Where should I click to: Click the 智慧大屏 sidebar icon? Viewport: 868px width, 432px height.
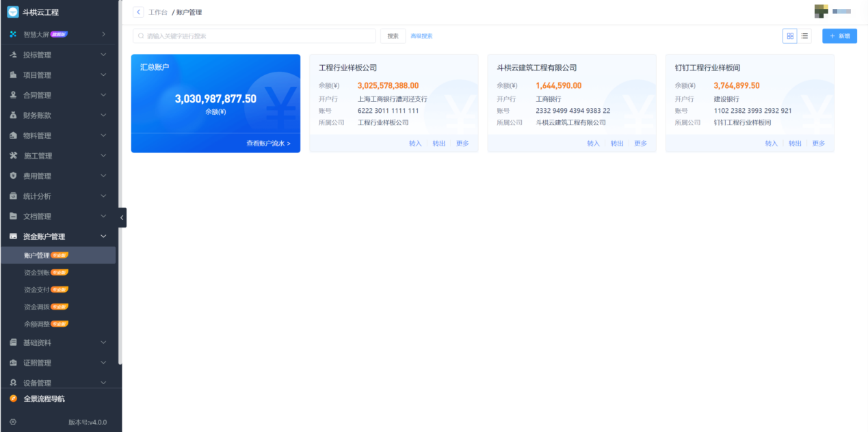click(x=13, y=34)
